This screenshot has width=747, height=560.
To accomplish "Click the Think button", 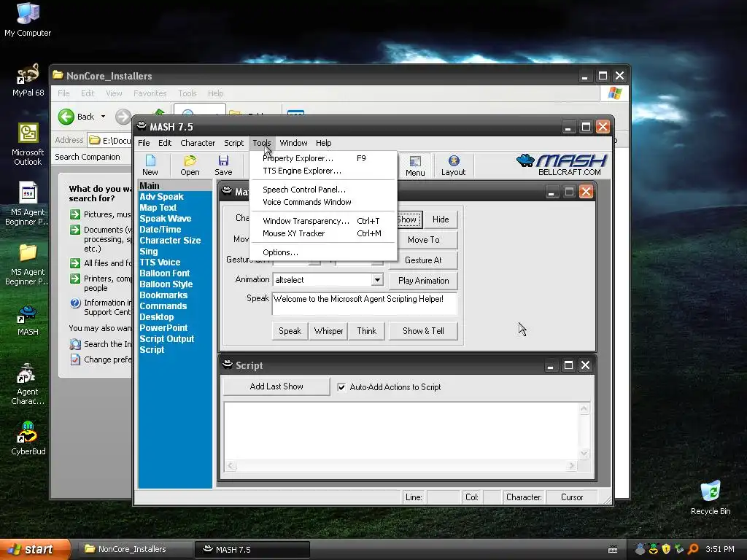I will pyautogui.click(x=366, y=331).
